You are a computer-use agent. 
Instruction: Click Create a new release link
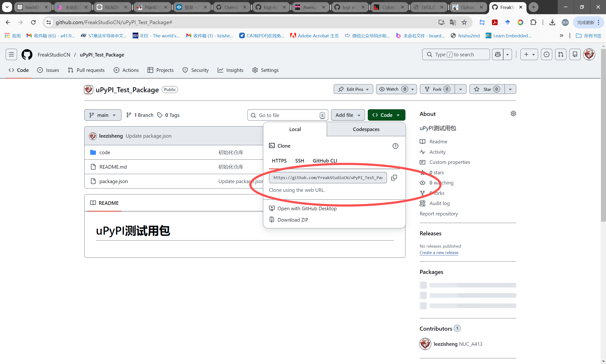(x=439, y=253)
